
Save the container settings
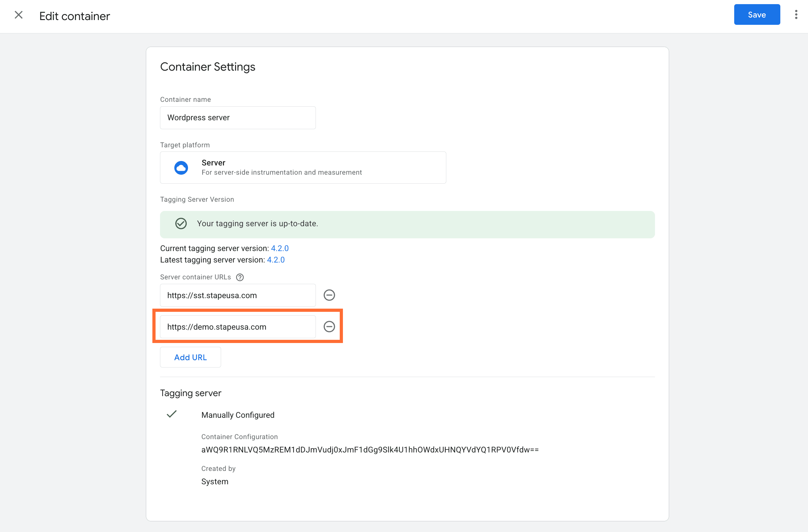point(757,14)
